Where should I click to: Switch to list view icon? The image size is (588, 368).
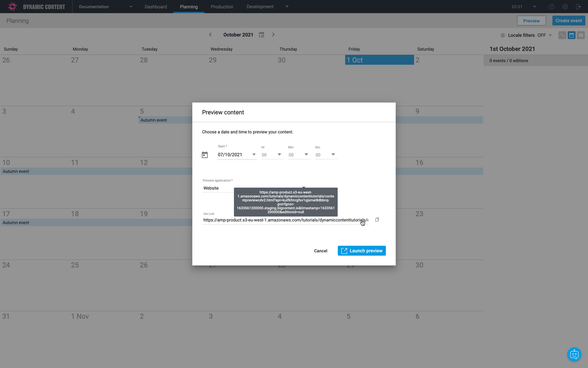point(581,35)
